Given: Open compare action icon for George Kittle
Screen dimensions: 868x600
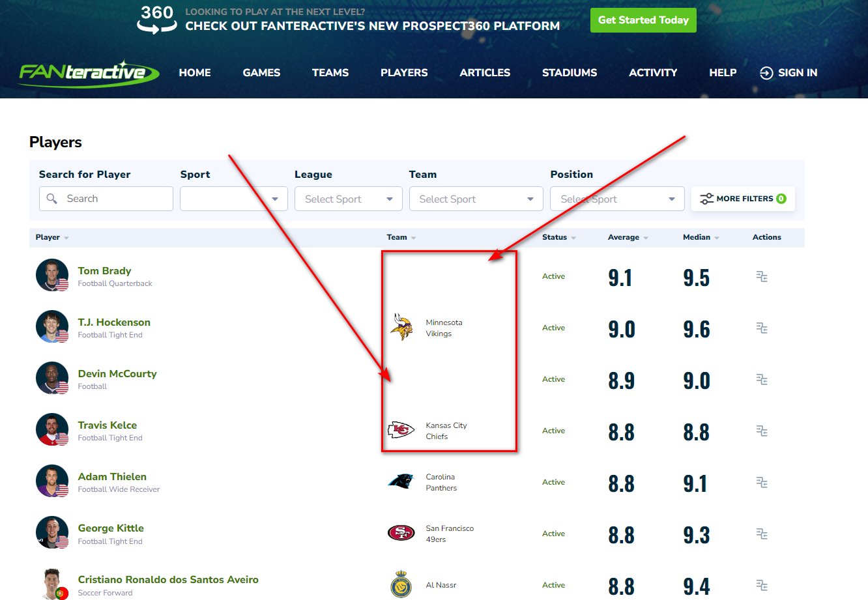Looking at the screenshot, I should point(762,534).
